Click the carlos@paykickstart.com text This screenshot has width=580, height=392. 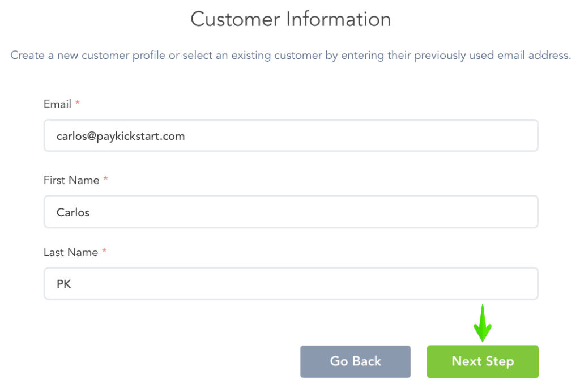(121, 136)
